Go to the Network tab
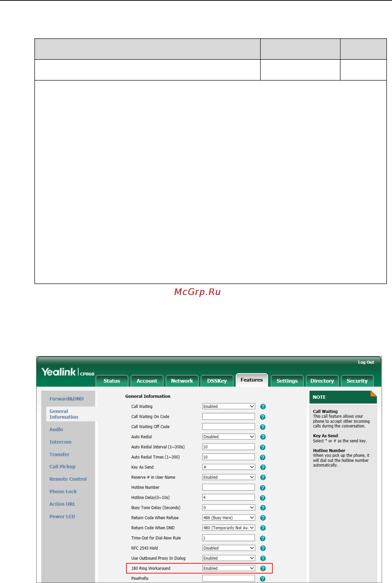Screen dimensions: 392x583 pos(182,381)
